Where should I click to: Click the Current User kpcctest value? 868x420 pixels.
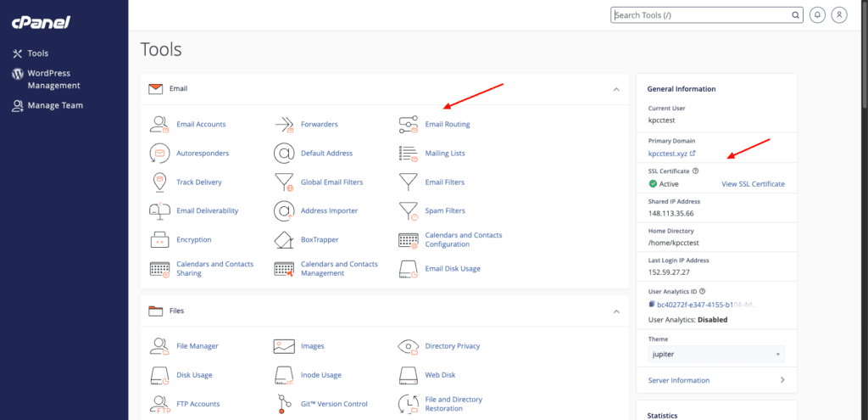tap(661, 120)
